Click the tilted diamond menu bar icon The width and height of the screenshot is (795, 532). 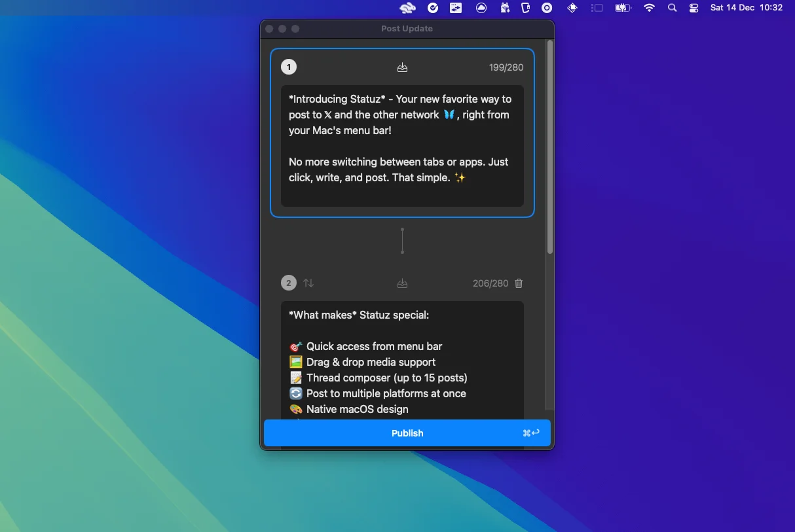pos(572,8)
